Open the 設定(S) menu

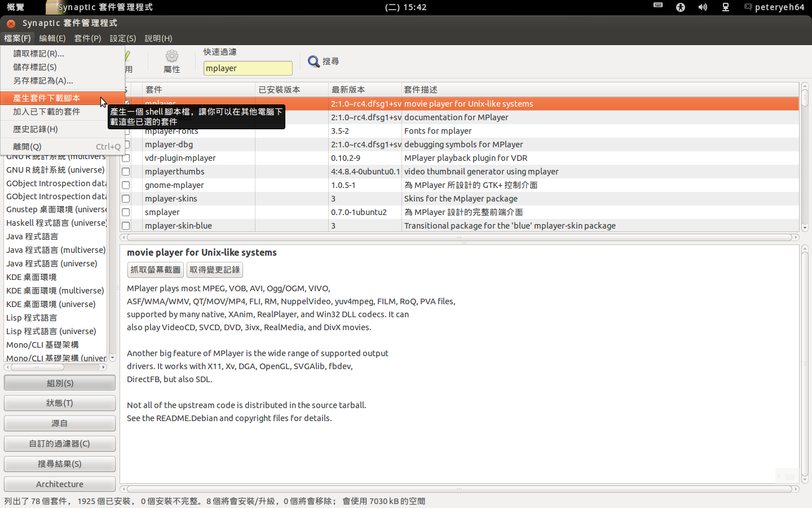click(x=123, y=38)
